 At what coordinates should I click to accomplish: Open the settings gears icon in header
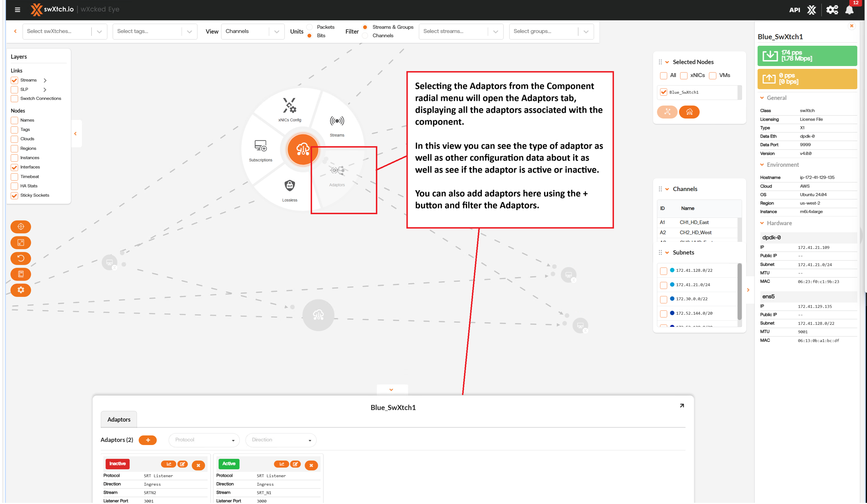pyautogui.click(x=832, y=10)
